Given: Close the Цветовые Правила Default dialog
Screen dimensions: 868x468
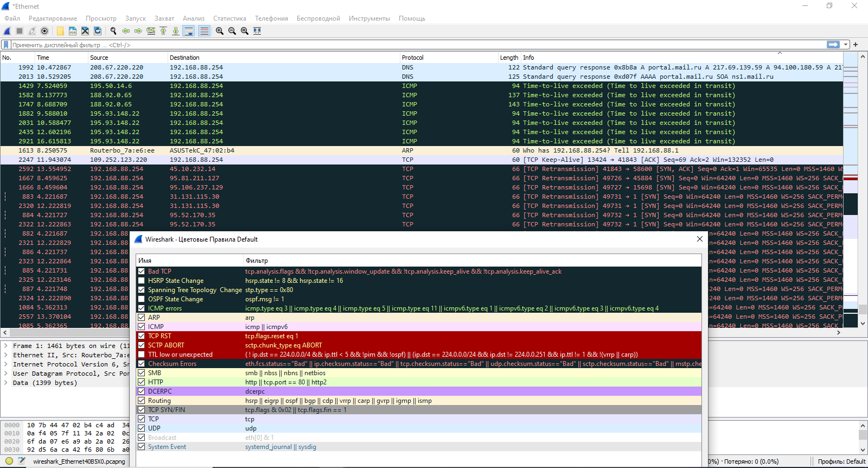Looking at the screenshot, I should 699,239.
